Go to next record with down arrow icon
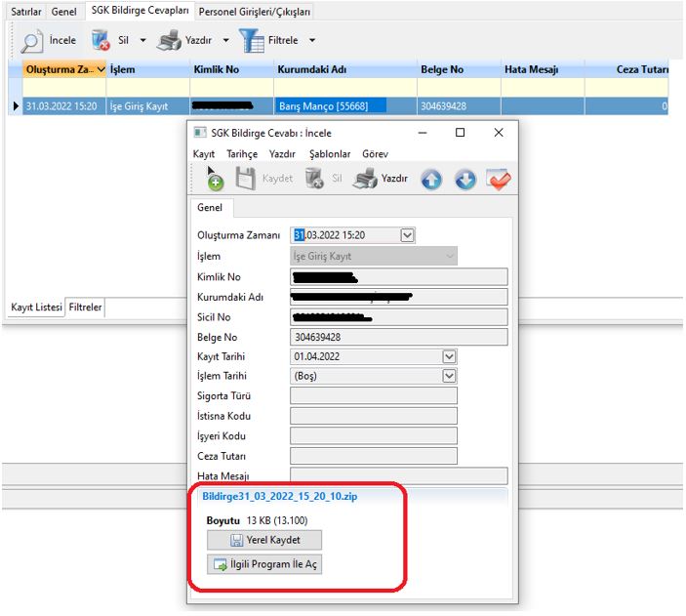 pos(465,180)
